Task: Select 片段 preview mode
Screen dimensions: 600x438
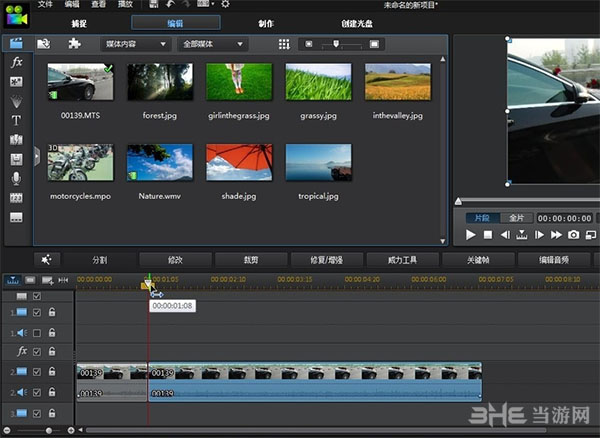Action: [482, 218]
